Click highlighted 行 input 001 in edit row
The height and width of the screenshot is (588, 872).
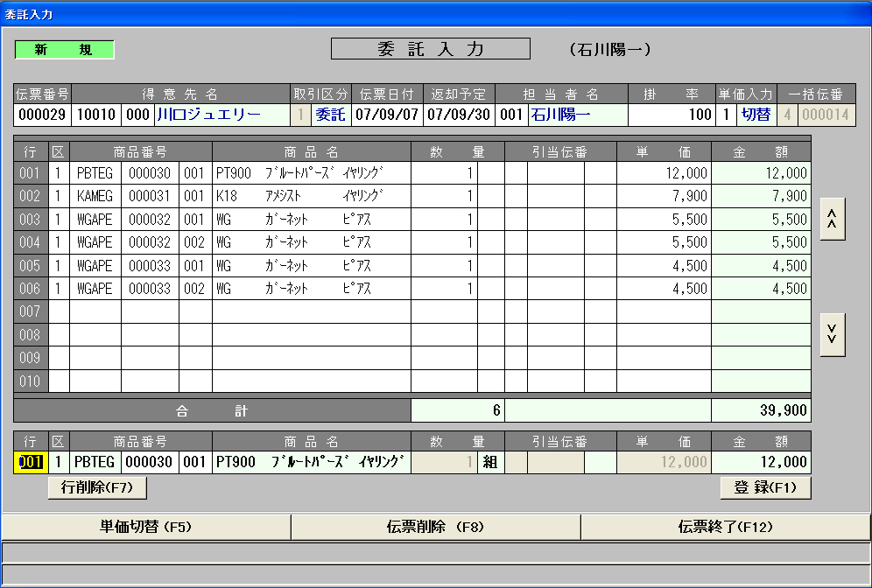click(31, 462)
